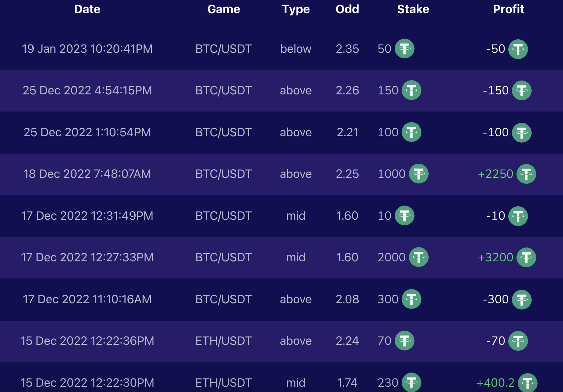The width and height of the screenshot is (563, 392).
Task: Click the Tether icon beside stake 100
Action: click(412, 132)
